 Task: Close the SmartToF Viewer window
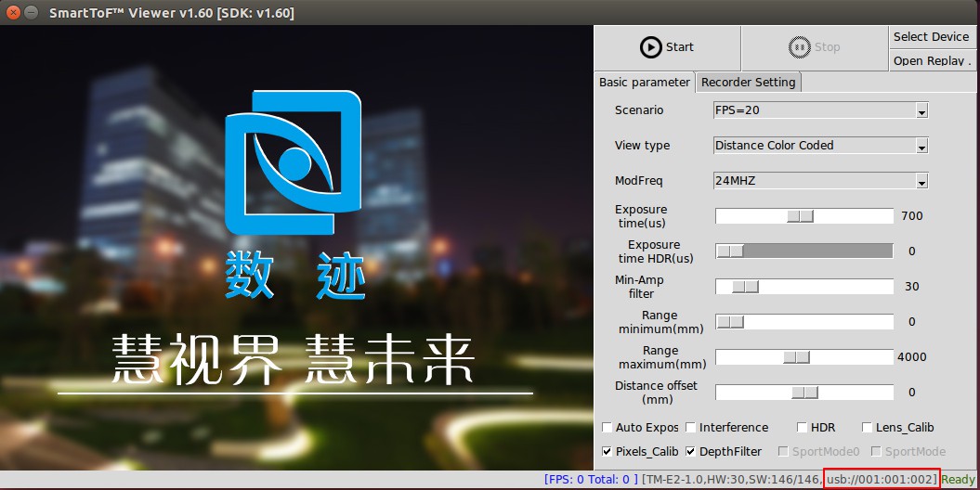pyautogui.click(x=12, y=12)
